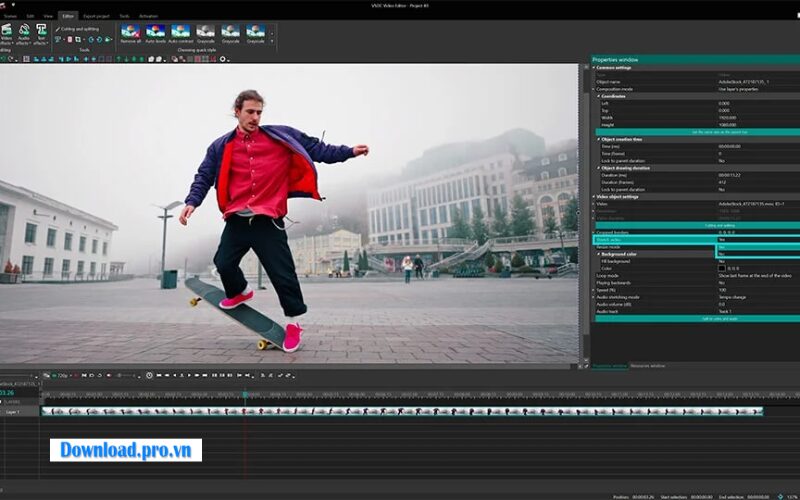Screen dimensions: 800x500
Task: Collapse the Object creation time section
Action: point(599,139)
